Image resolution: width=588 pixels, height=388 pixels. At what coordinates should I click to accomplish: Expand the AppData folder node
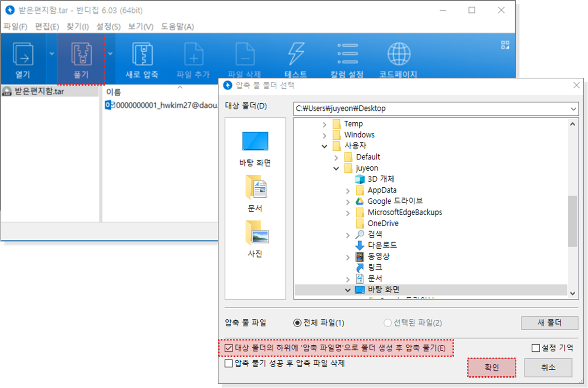349,190
